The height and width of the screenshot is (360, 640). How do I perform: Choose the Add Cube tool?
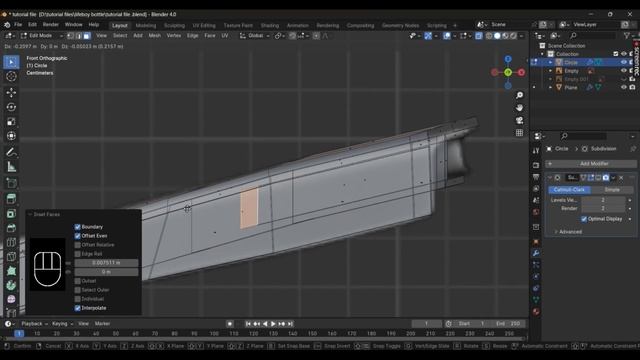(11, 183)
